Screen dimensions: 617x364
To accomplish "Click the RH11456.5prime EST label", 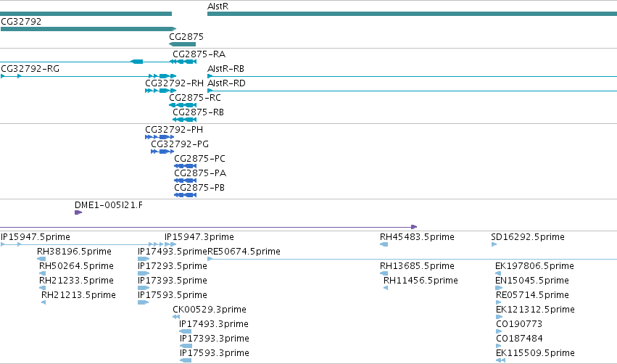I will (x=421, y=281).
